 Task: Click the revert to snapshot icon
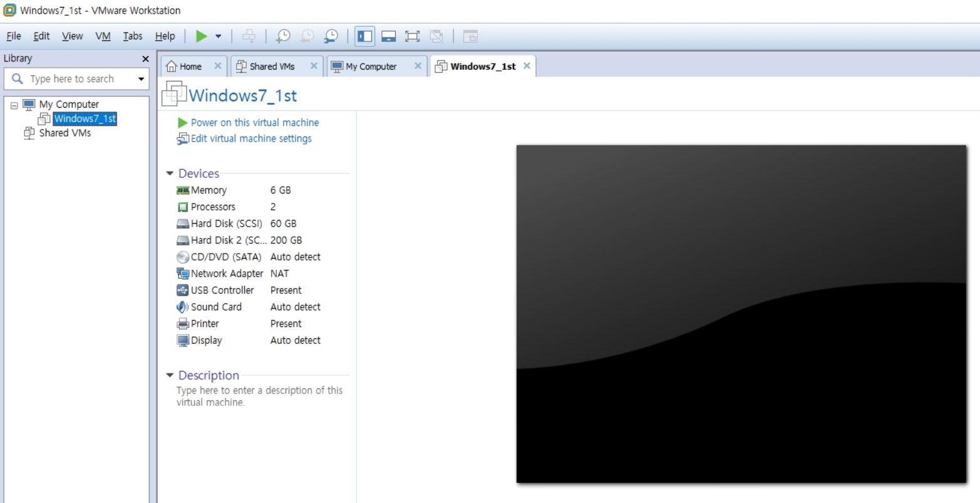point(307,36)
